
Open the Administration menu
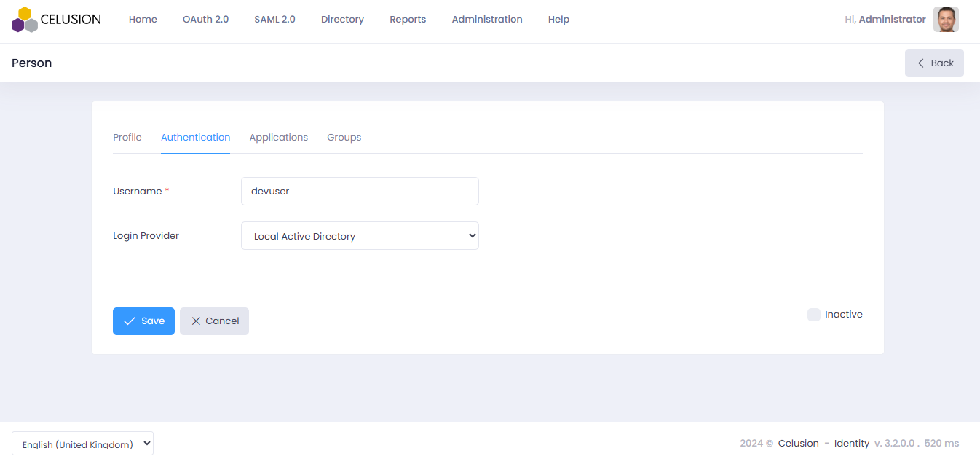coord(487,20)
